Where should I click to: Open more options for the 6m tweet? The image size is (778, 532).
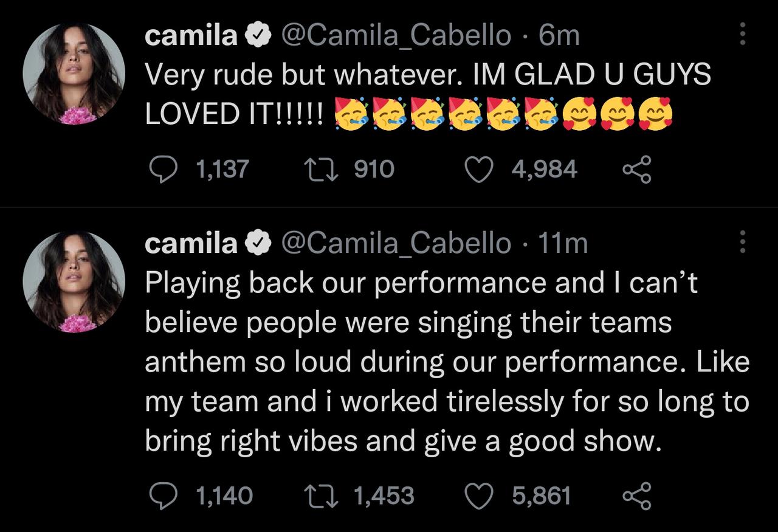click(742, 34)
